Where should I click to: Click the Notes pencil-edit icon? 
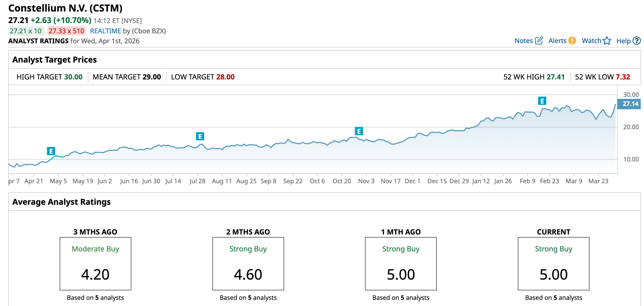pyautogui.click(x=539, y=41)
